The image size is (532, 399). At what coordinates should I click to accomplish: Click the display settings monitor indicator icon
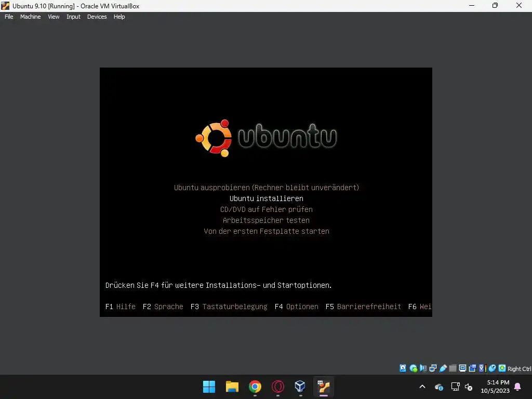coord(462,368)
